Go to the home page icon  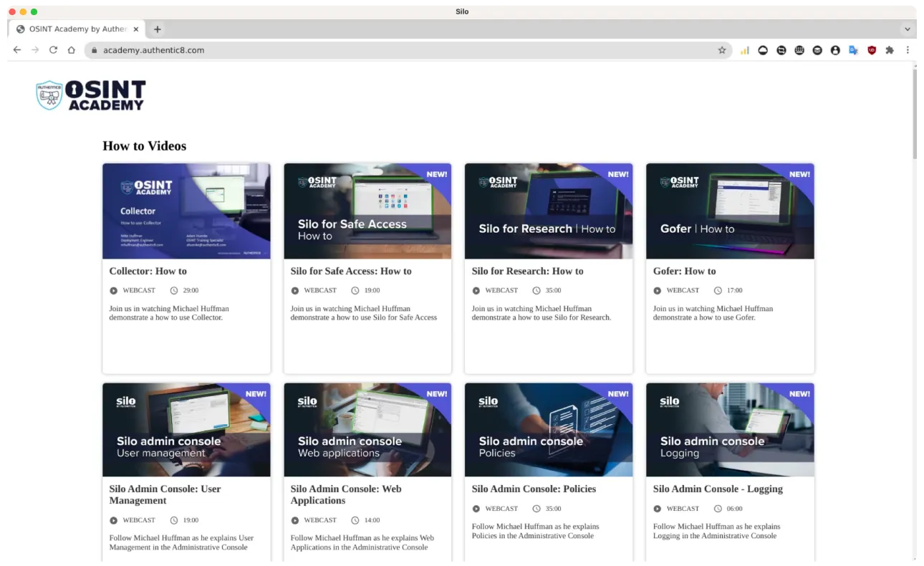pos(71,50)
